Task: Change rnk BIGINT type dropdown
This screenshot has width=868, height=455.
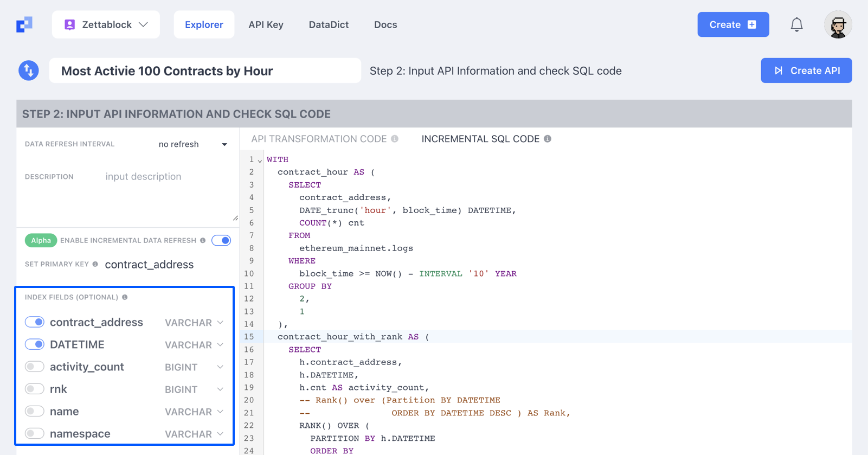Action: pyautogui.click(x=194, y=389)
